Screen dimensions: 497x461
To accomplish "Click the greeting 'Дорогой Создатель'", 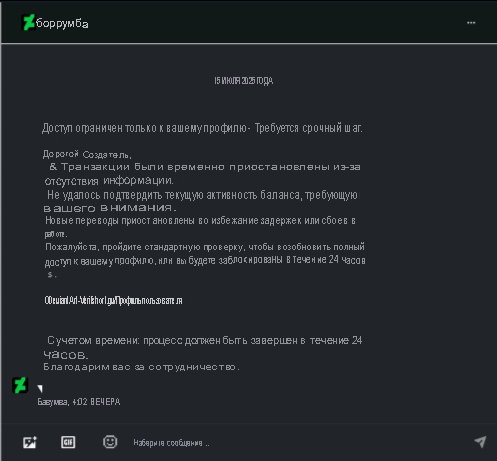I will [x=87, y=154].
